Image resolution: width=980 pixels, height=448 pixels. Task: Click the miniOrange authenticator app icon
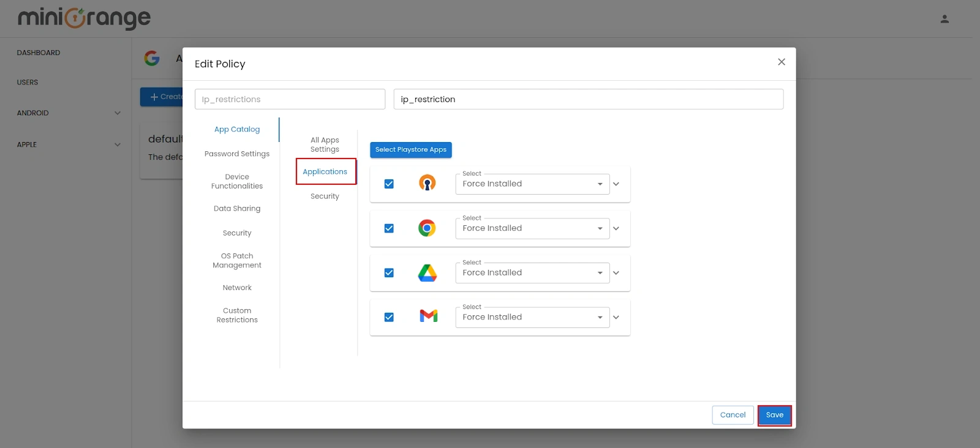tap(427, 183)
